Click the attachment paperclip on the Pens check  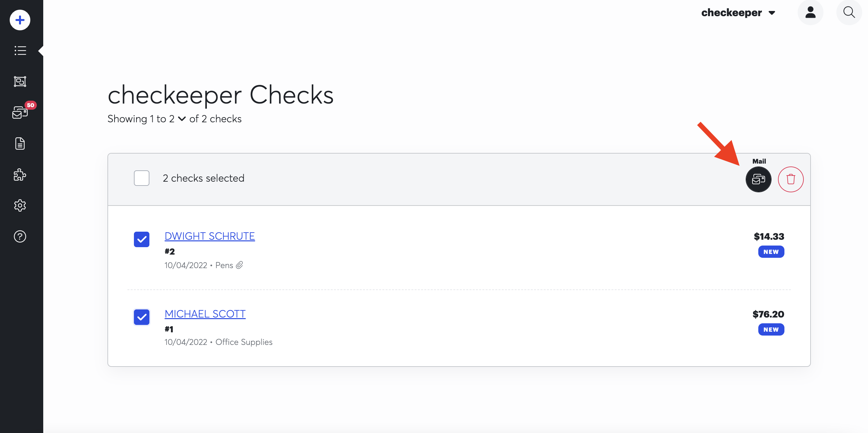(240, 265)
